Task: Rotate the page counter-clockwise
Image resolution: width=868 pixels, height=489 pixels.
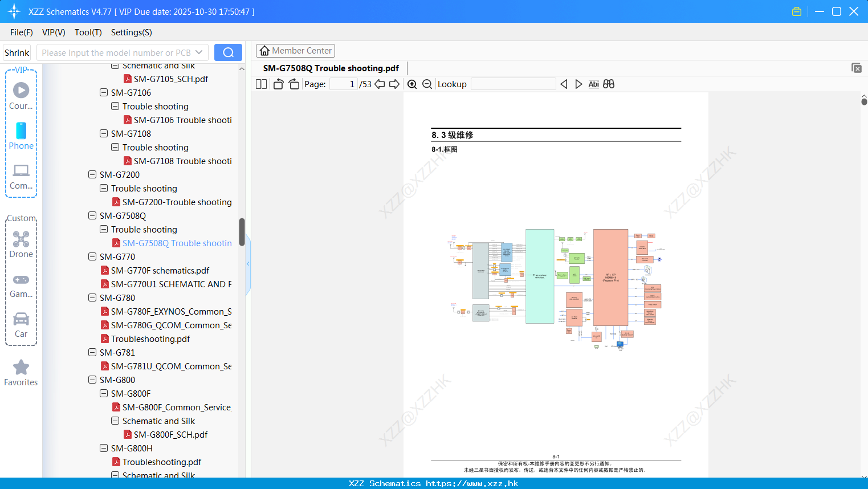Action: (x=279, y=84)
